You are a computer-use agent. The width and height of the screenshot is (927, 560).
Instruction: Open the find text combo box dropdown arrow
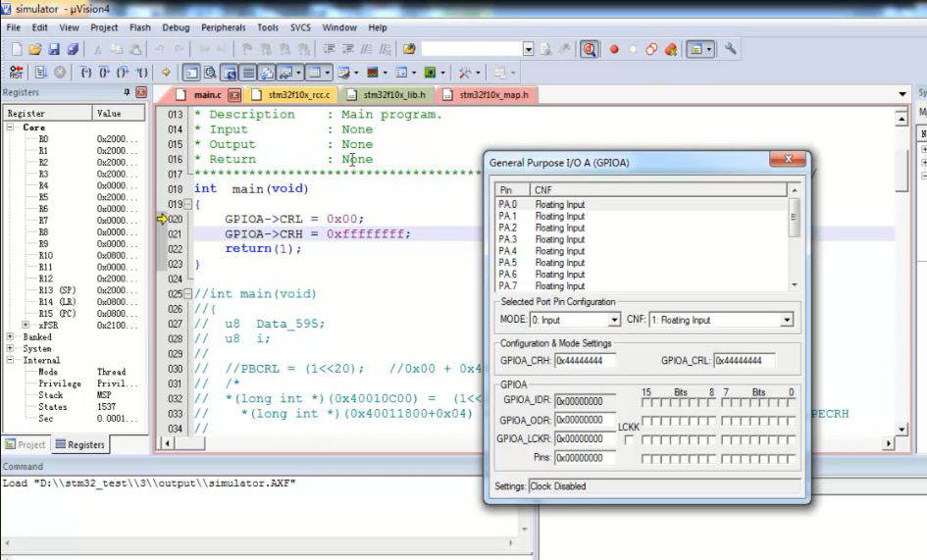[529, 49]
